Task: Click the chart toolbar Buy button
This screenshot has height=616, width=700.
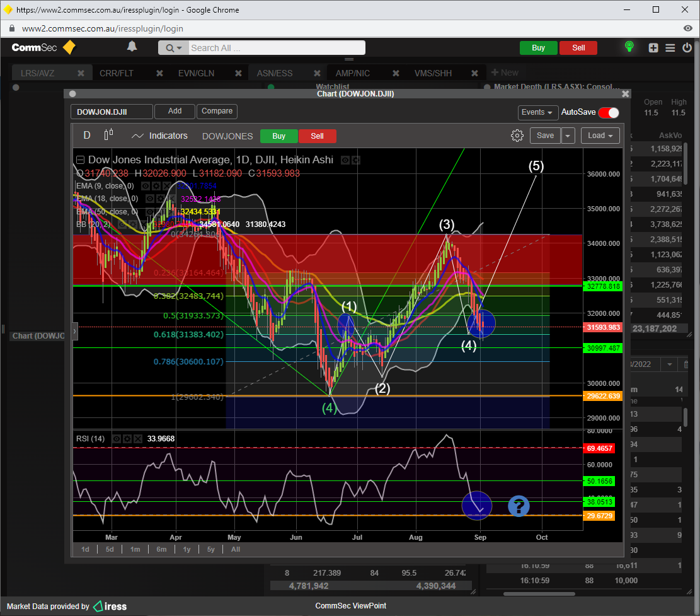Action: (x=278, y=136)
